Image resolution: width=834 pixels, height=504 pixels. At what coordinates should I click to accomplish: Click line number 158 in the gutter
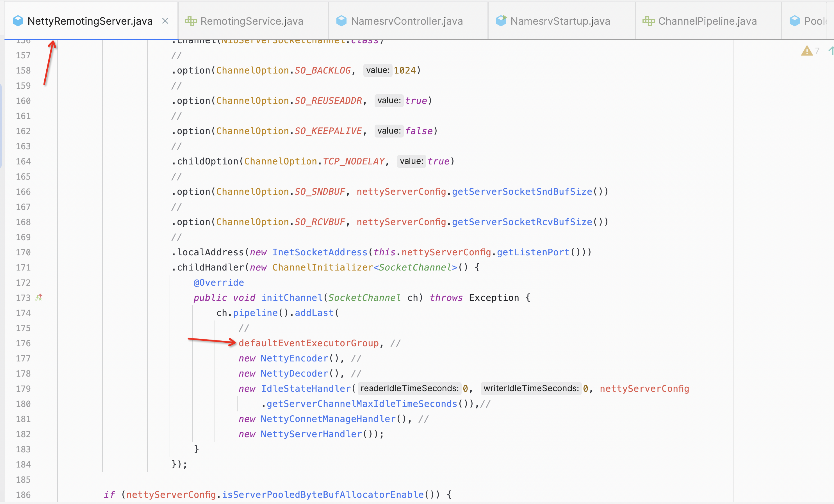pyautogui.click(x=23, y=70)
